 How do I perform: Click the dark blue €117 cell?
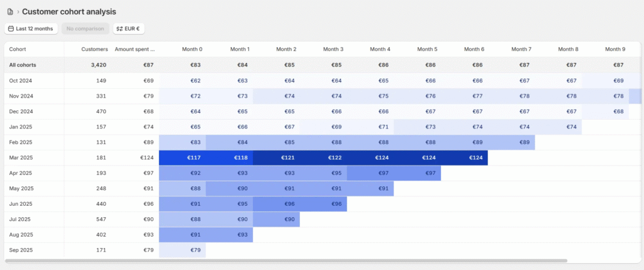(182, 157)
